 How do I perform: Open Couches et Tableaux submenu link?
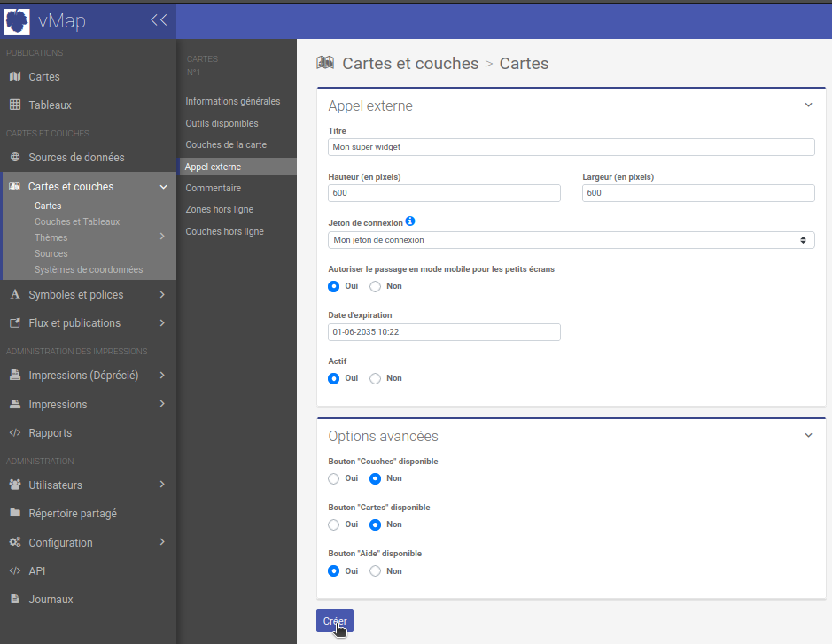[x=77, y=221]
